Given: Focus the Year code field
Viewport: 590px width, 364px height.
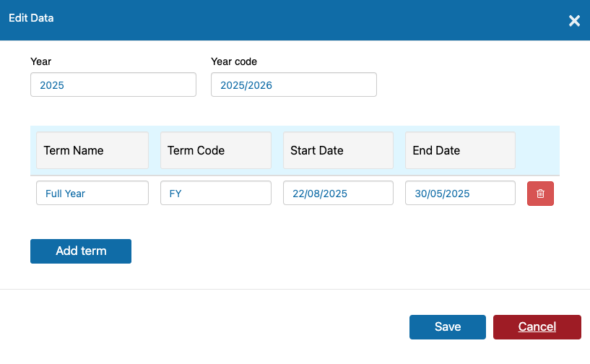Looking at the screenshot, I should coord(294,84).
